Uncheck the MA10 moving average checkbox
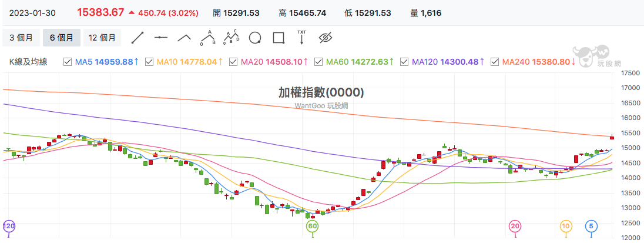 pos(149,62)
